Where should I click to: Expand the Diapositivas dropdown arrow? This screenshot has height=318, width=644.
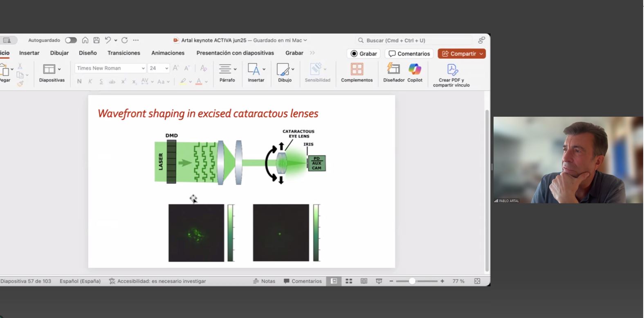click(x=59, y=69)
